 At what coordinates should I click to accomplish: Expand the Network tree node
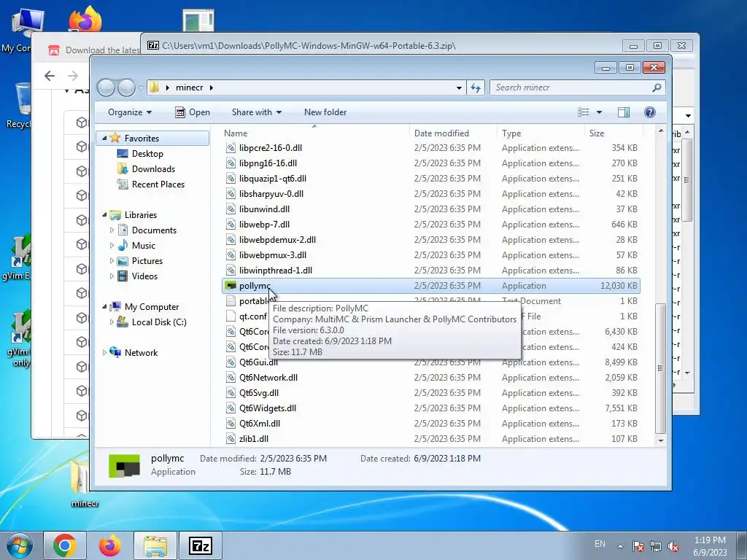coord(104,353)
